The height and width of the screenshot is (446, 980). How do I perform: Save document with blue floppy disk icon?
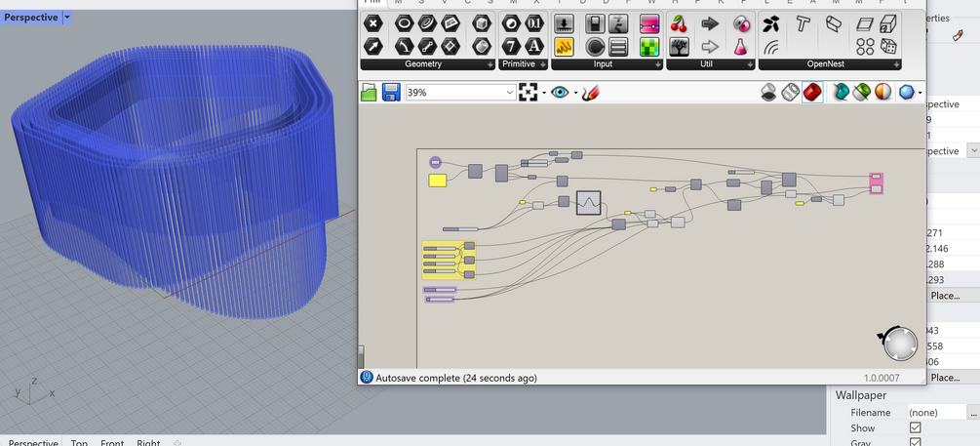click(391, 93)
